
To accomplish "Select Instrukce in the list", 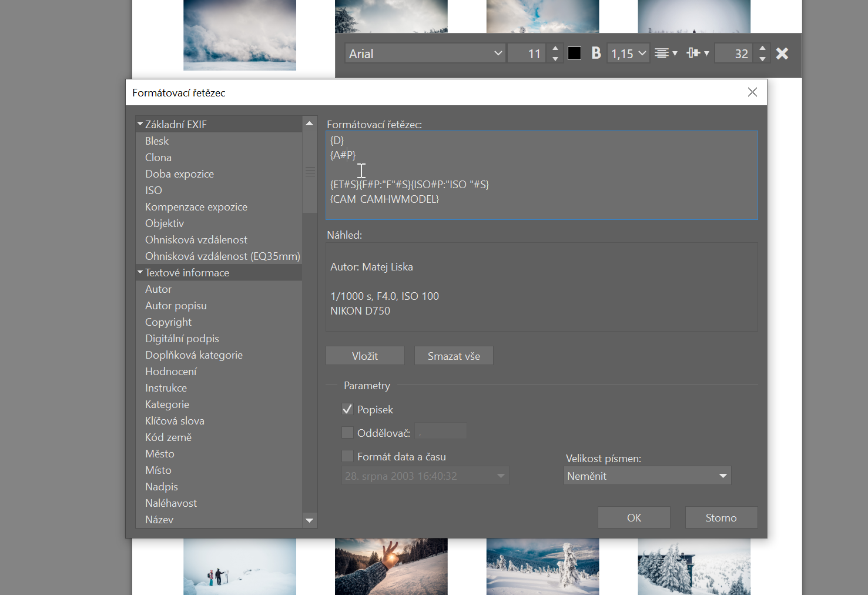I will [219, 388].
